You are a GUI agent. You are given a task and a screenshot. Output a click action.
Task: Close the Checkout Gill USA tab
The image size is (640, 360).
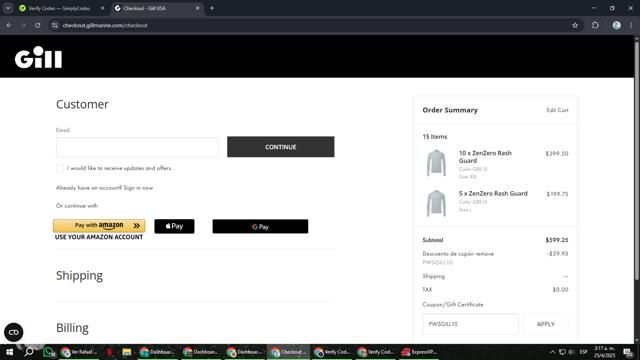198,8
